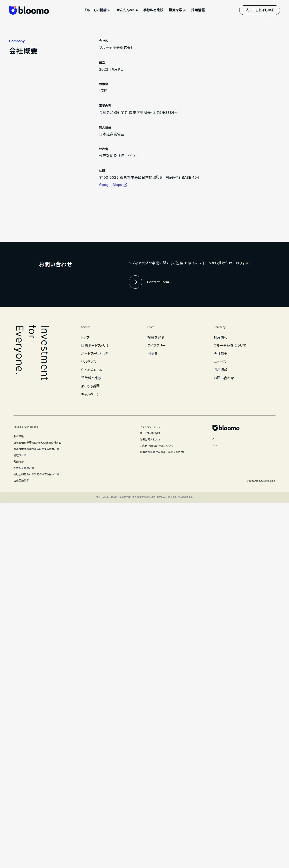Image resolution: width=289 pixels, height=868 pixels.
Task: Open footer link ポートフォリオ共有
Action: 95,354
